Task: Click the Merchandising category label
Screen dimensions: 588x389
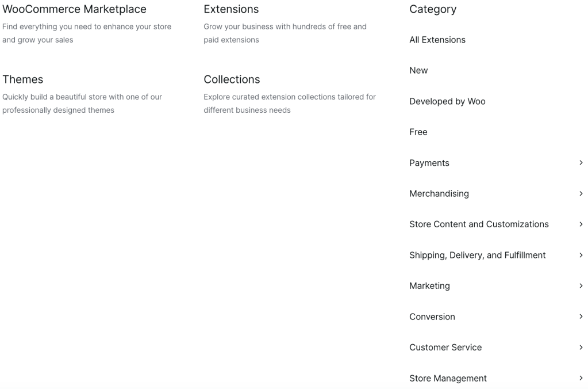Action: [439, 193]
